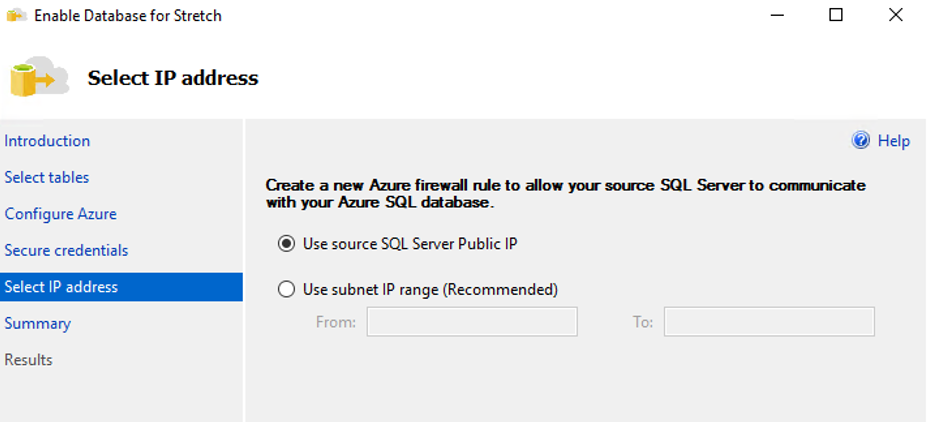Image resolution: width=929 pixels, height=422 pixels.
Task: Select Use subnet IP range option
Action: click(x=286, y=290)
